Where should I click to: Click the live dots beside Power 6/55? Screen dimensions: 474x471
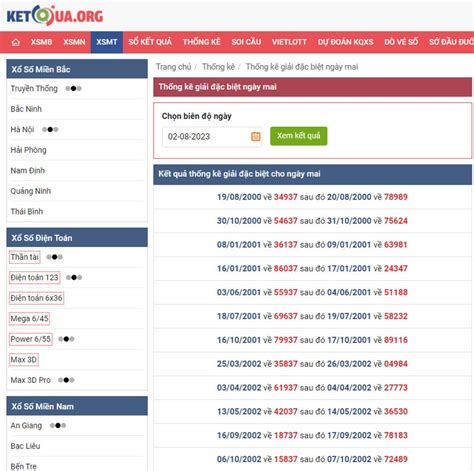pyautogui.click(x=66, y=339)
